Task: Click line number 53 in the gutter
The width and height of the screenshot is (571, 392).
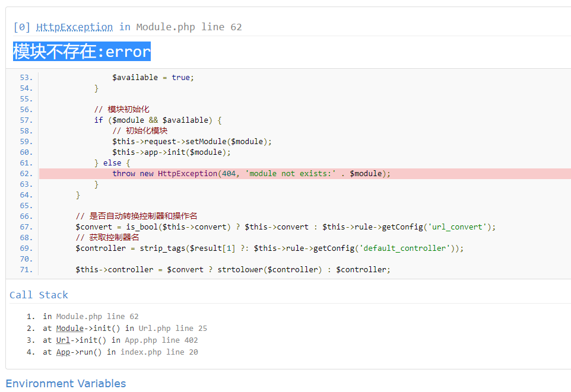Action: point(26,78)
